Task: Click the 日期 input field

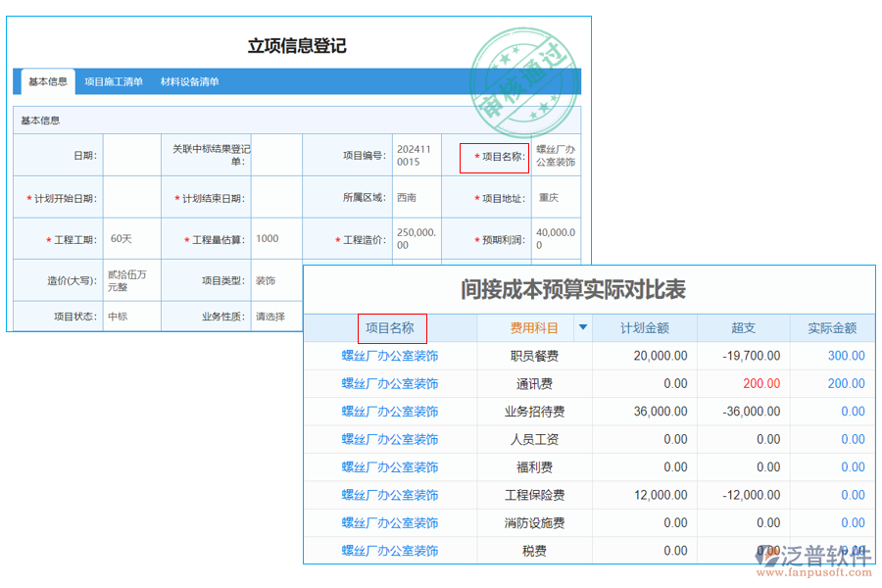Action: (132, 156)
